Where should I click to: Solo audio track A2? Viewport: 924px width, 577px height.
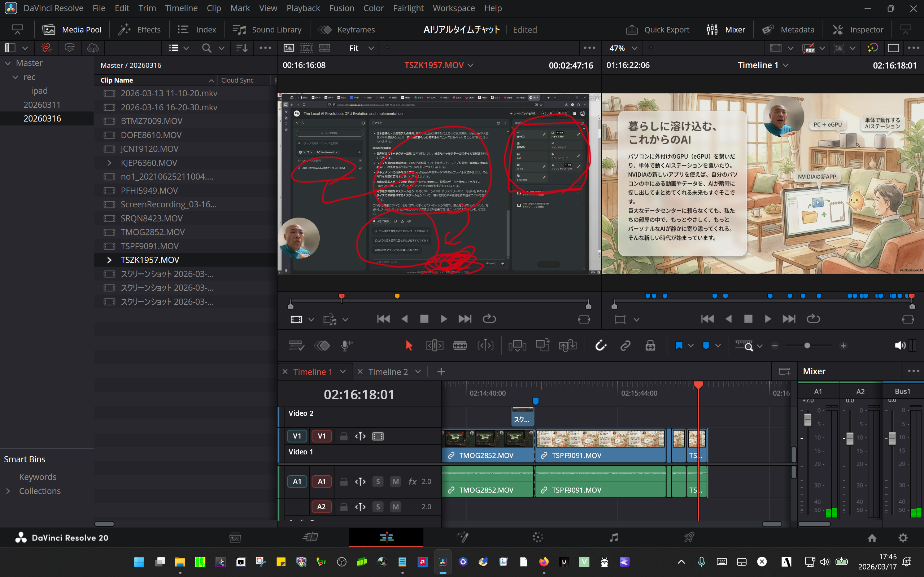pyautogui.click(x=378, y=507)
